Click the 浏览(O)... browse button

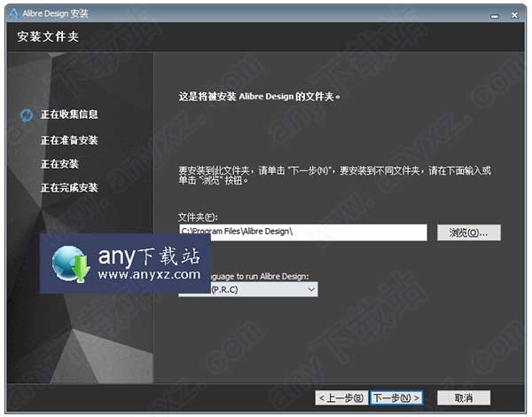click(x=468, y=232)
